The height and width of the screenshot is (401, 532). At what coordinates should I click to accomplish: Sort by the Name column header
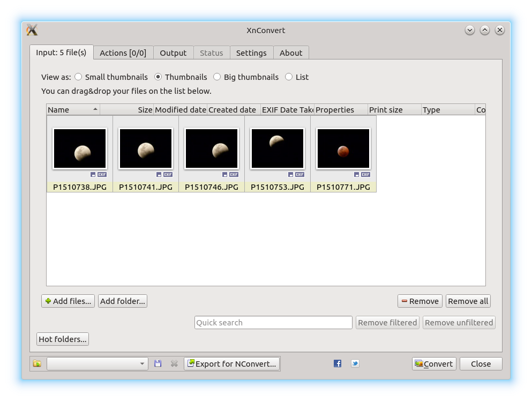[x=73, y=110]
